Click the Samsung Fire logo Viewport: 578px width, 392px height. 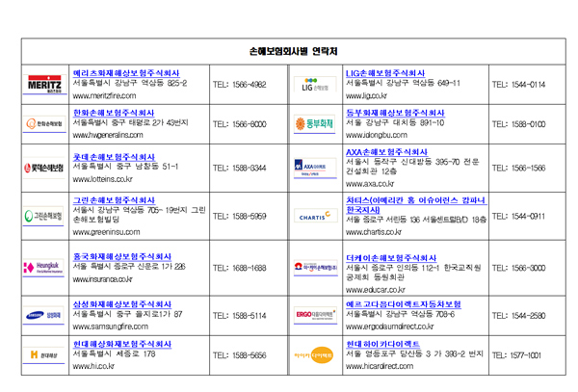click(43, 315)
